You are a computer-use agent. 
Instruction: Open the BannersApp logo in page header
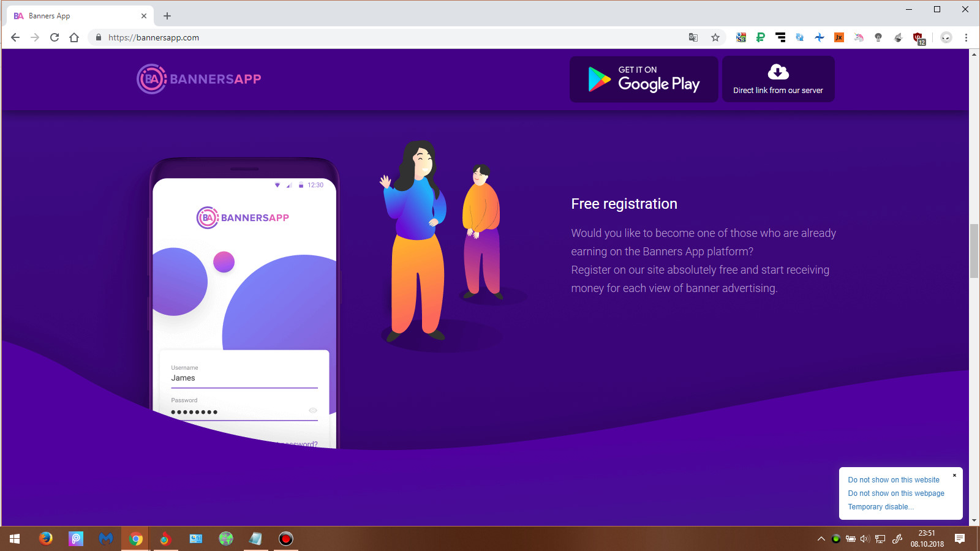click(x=199, y=79)
